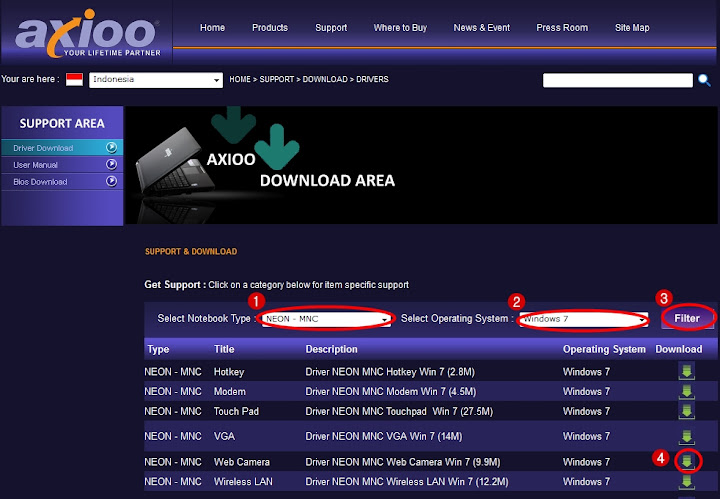
Task: Click the SUPPORT & DOWNLOAD heading
Action: (191, 252)
